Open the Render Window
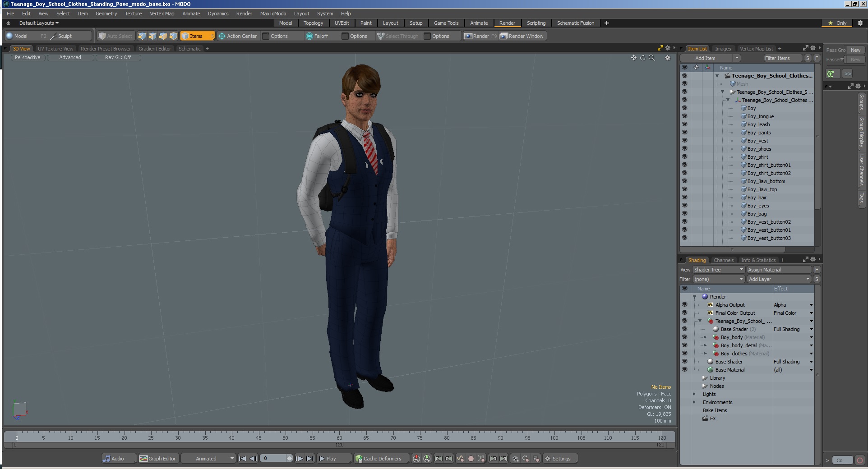Viewport: 868px width, 469px height. pyautogui.click(x=522, y=36)
